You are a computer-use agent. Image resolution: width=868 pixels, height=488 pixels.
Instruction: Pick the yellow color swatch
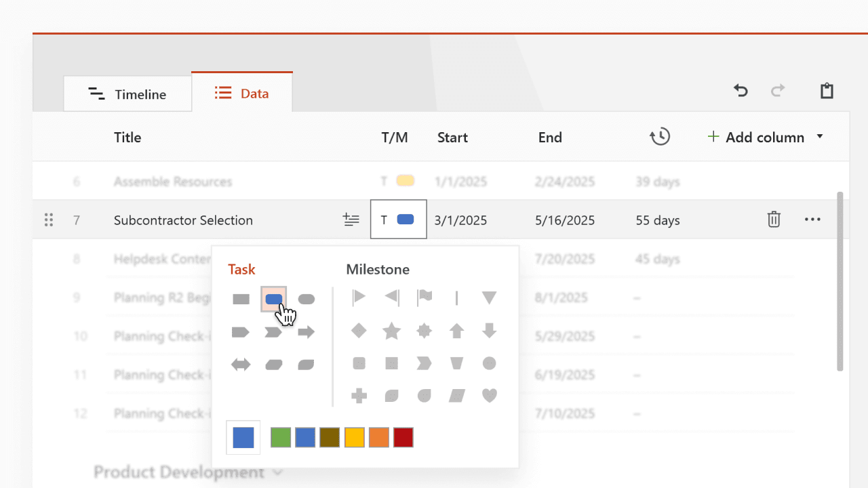pos(355,437)
